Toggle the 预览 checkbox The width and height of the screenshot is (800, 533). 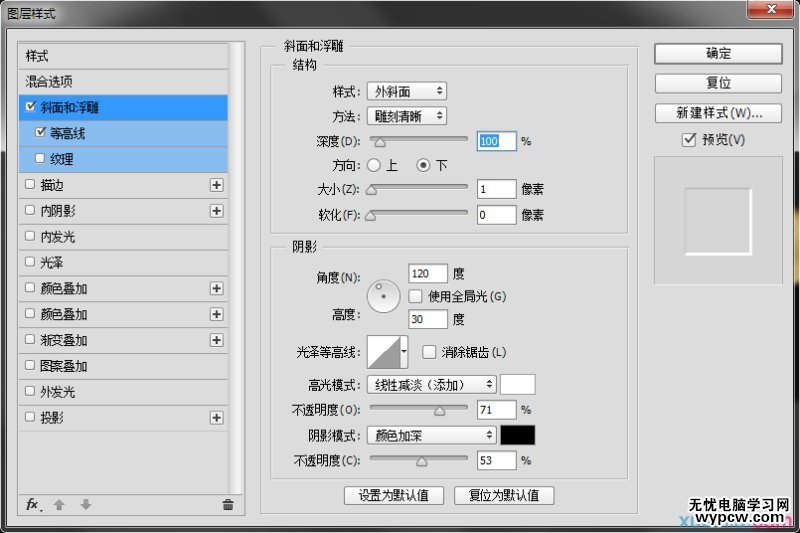[689, 139]
